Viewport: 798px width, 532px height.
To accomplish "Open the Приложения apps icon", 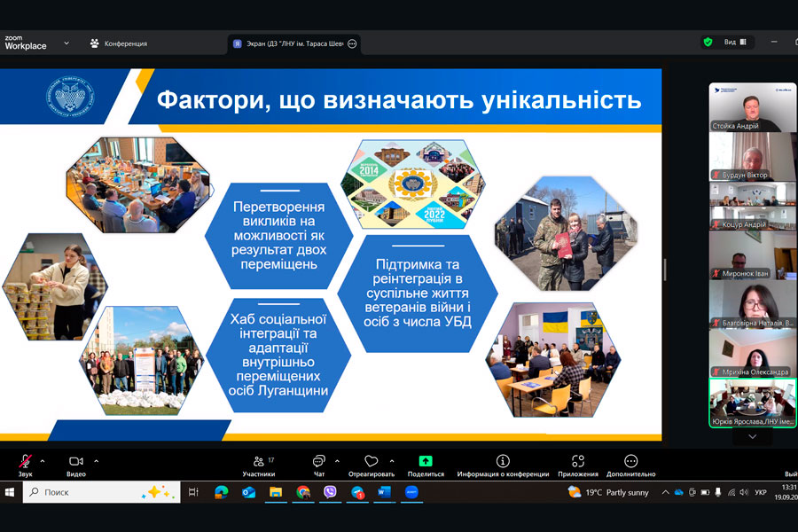I will 577,461.
